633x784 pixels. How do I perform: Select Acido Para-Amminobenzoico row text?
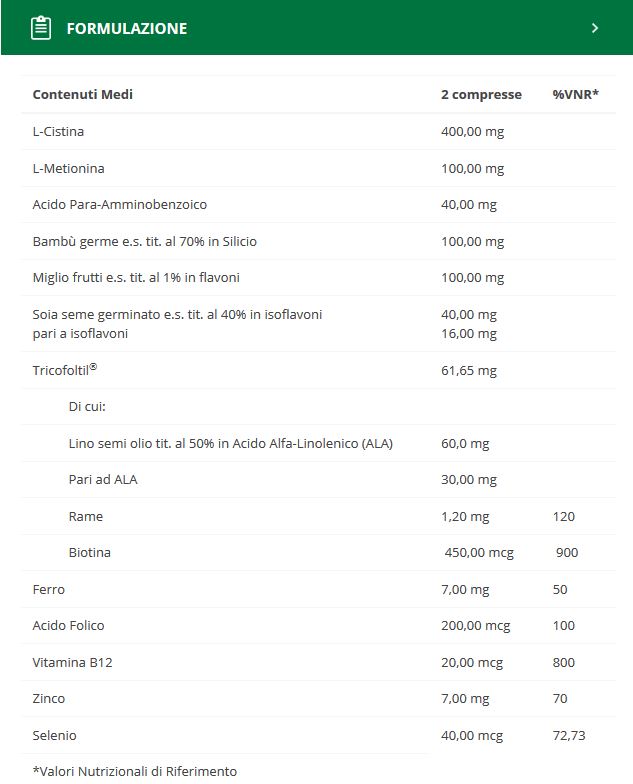pos(120,204)
